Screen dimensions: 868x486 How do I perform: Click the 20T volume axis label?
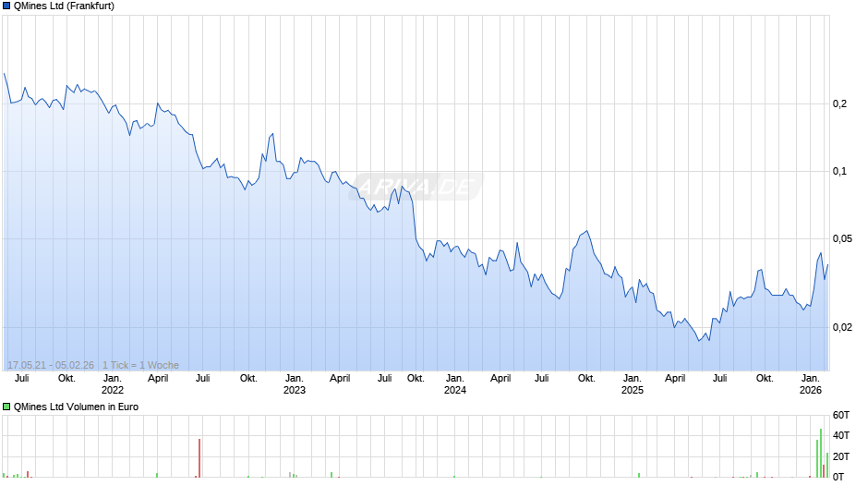(841, 456)
